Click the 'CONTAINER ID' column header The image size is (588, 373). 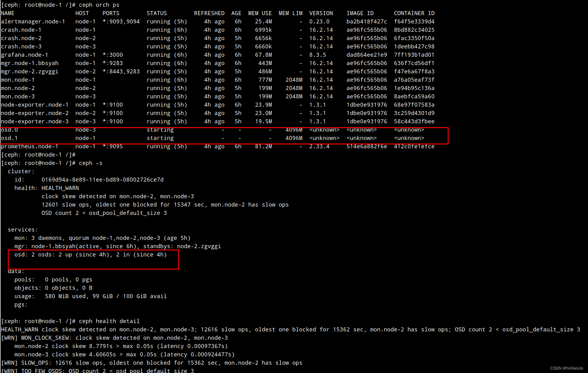414,13
